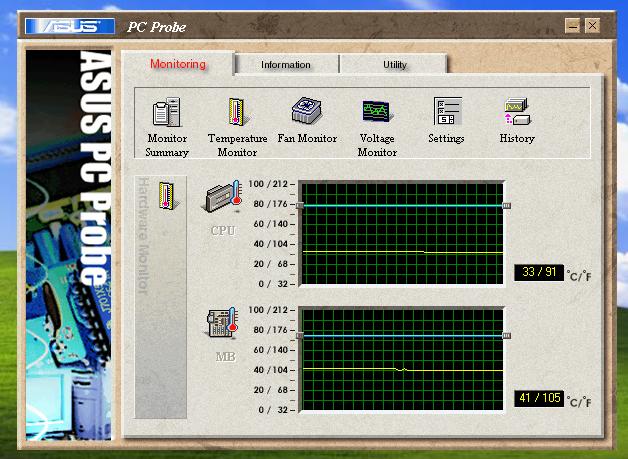
Task: Open the History icon
Action: tap(517, 111)
